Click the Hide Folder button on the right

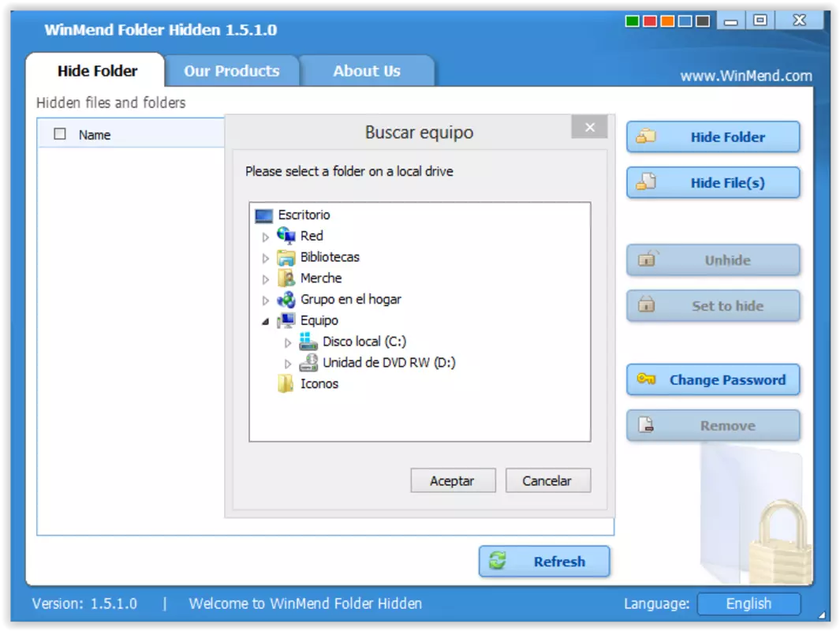[x=713, y=137]
